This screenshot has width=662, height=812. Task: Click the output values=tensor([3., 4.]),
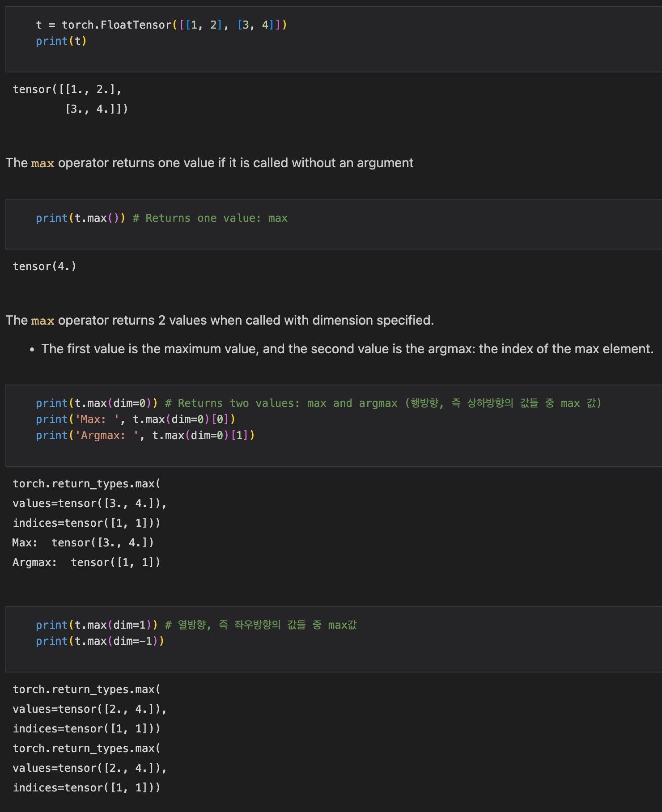(89, 503)
